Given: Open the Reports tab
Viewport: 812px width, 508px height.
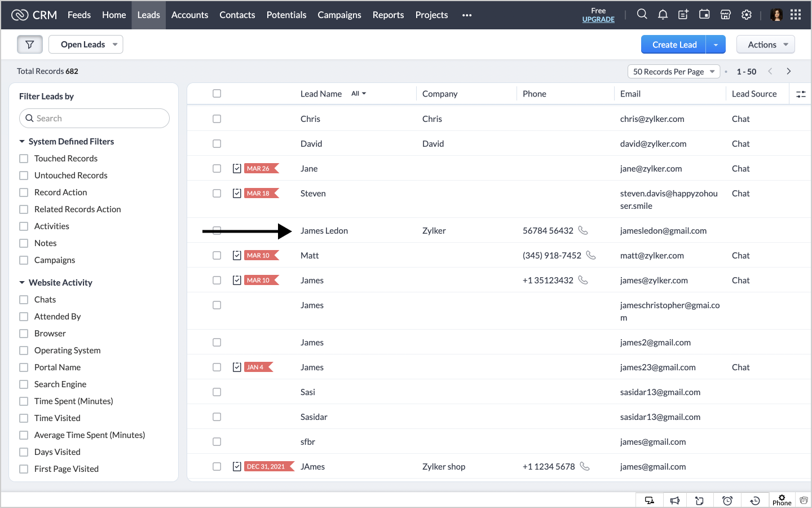Looking at the screenshot, I should (x=388, y=15).
